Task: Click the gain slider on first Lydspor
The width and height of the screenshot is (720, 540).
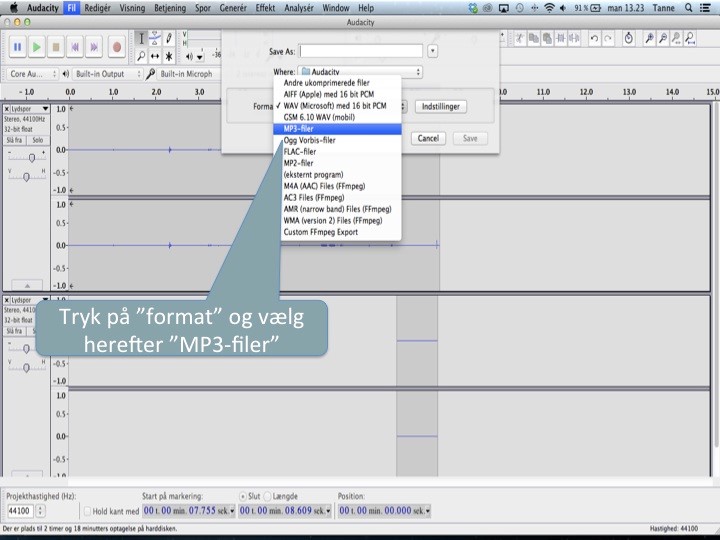Action: 32,158
